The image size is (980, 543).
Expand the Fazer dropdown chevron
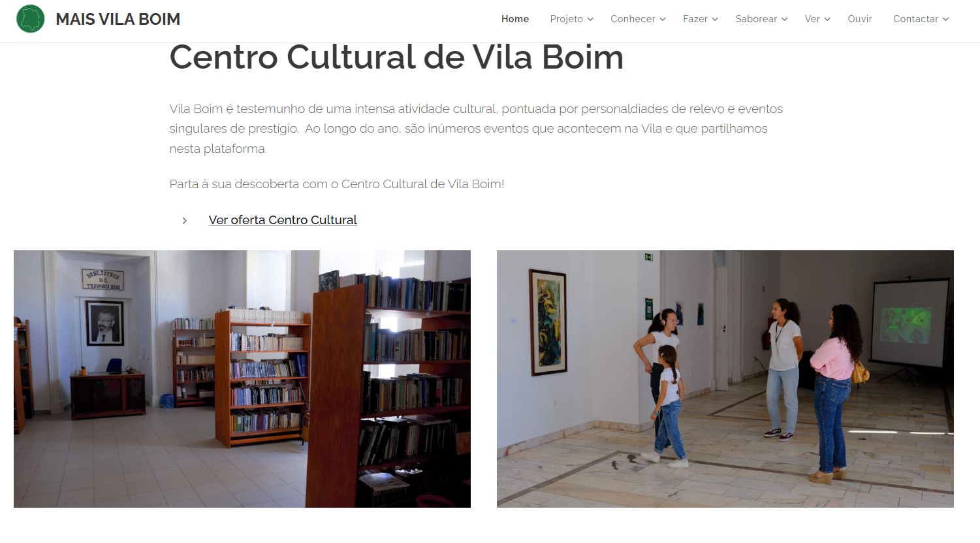point(715,19)
